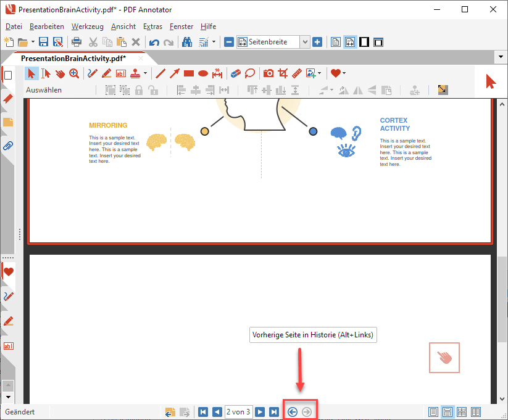Open the Bearbeiten menu

tap(47, 27)
